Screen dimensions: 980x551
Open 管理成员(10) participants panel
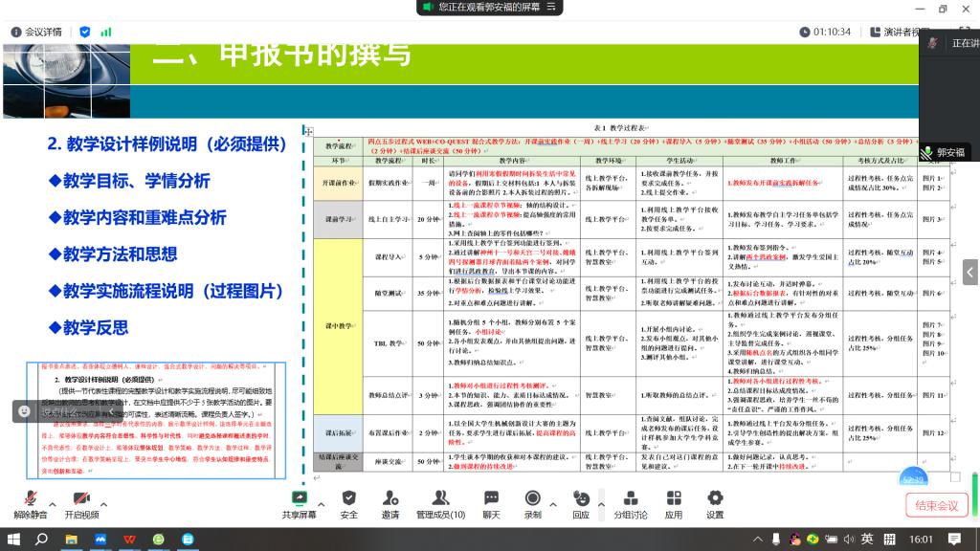pos(440,503)
